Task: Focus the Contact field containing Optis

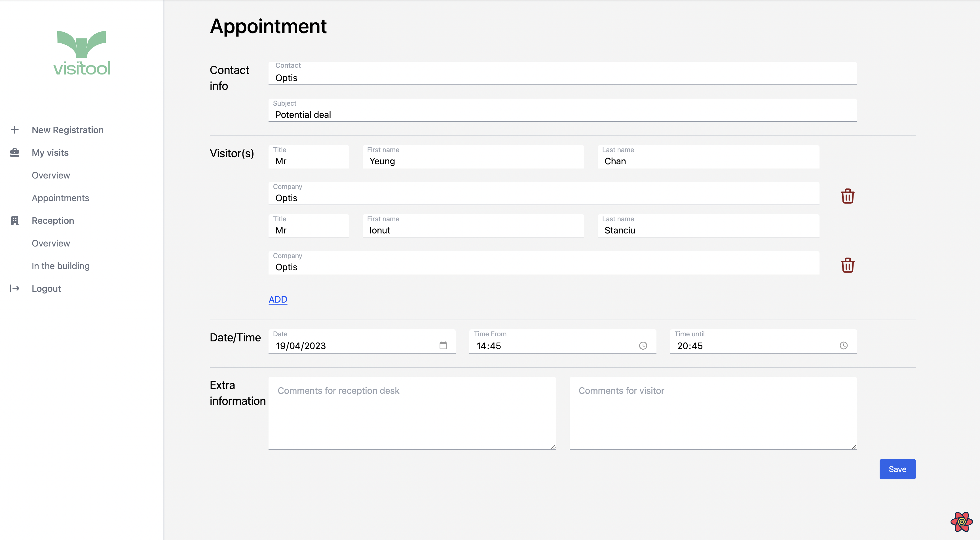Action: click(x=562, y=73)
